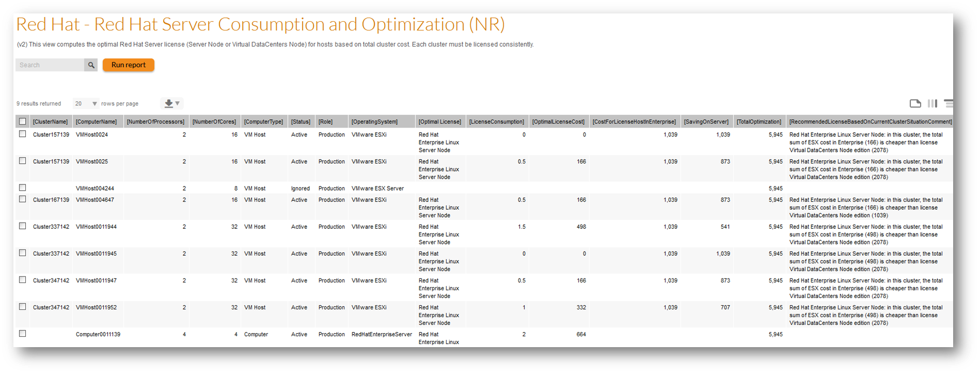Click the RedHatEnterpriseServer operating system cell
The image size is (980, 374).
pos(382,334)
